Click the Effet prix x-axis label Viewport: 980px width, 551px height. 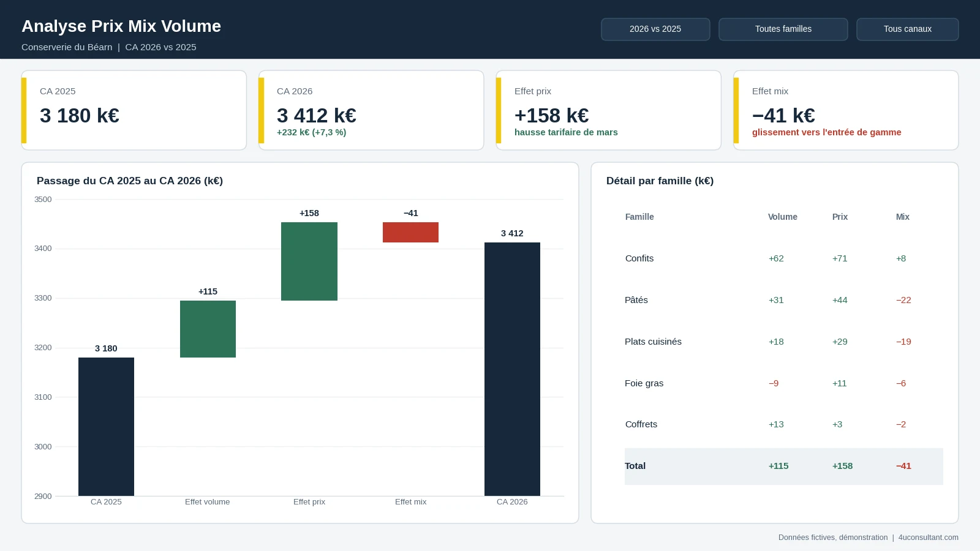pos(309,502)
